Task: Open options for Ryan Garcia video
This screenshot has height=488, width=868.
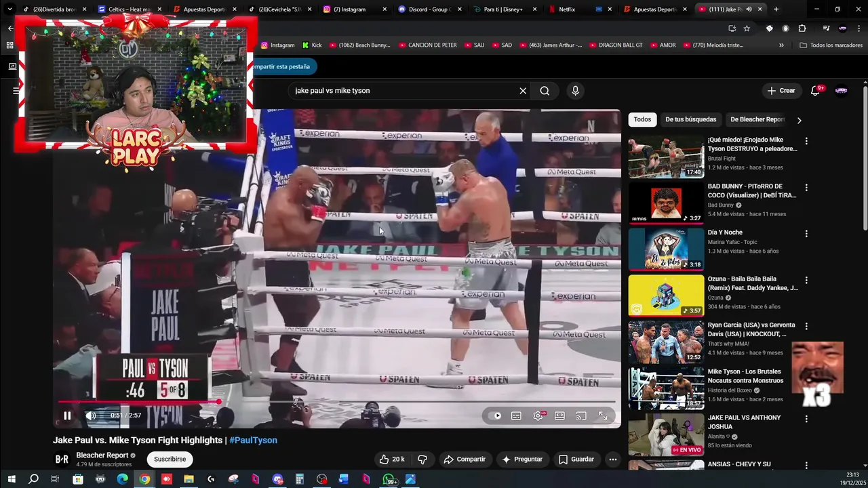Action: [x=806, y=326]
